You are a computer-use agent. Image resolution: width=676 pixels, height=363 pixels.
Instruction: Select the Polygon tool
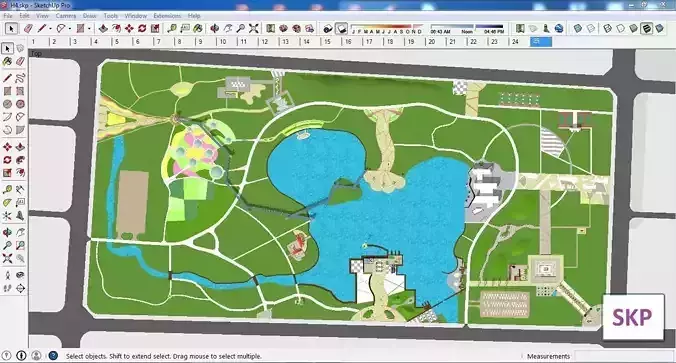20,104
